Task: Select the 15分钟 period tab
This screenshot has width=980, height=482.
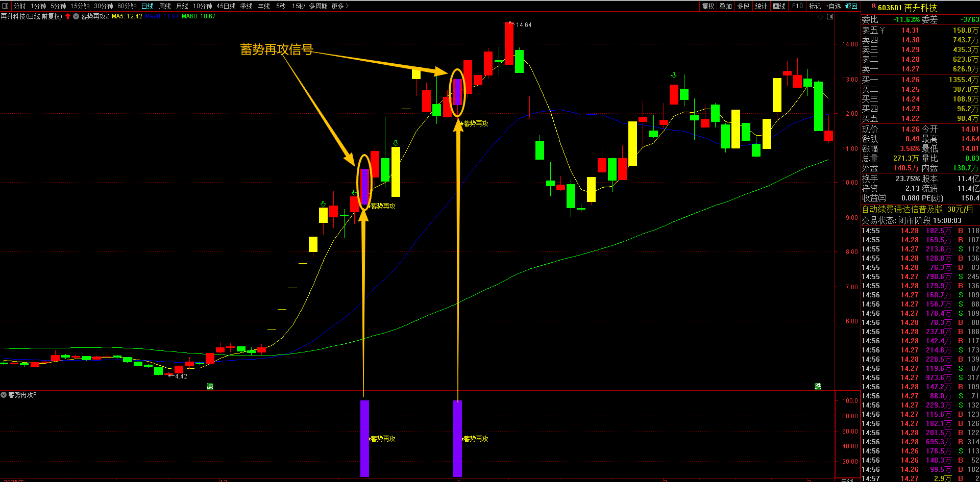Action: pos(80,6)
